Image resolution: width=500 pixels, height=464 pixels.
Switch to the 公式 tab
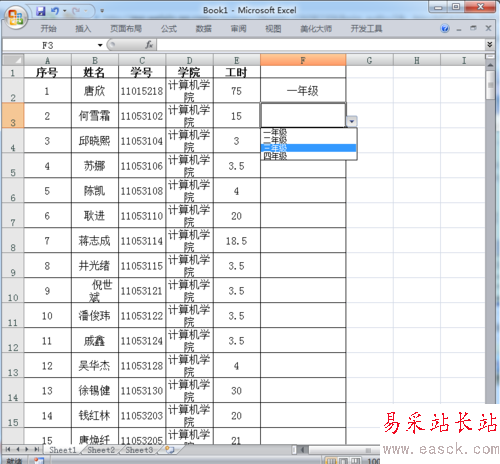[x=169, y=29]
